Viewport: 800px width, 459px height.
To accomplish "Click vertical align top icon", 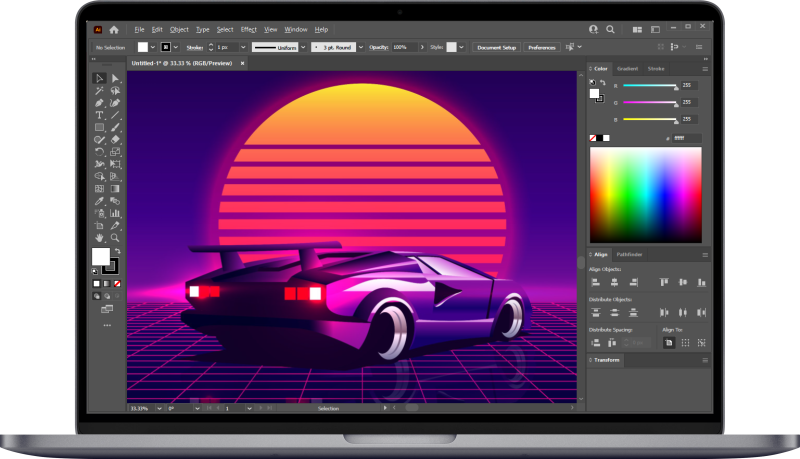I will [x=664, y=282].
